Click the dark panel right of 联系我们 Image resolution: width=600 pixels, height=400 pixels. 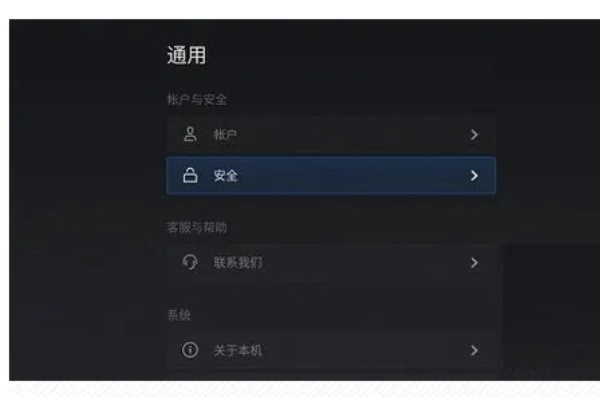pos(551,306)
